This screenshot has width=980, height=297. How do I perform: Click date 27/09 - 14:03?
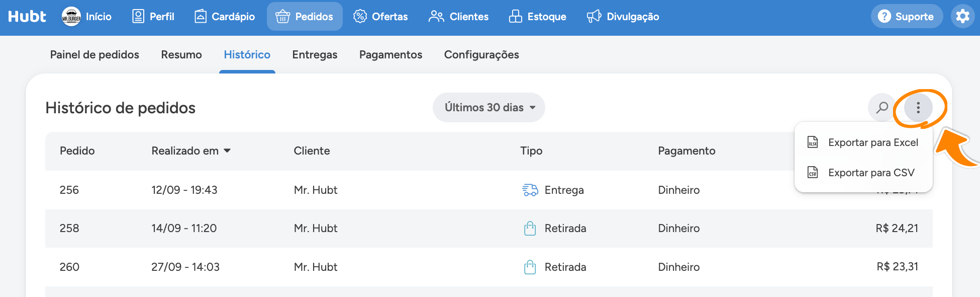click(185, 267)
